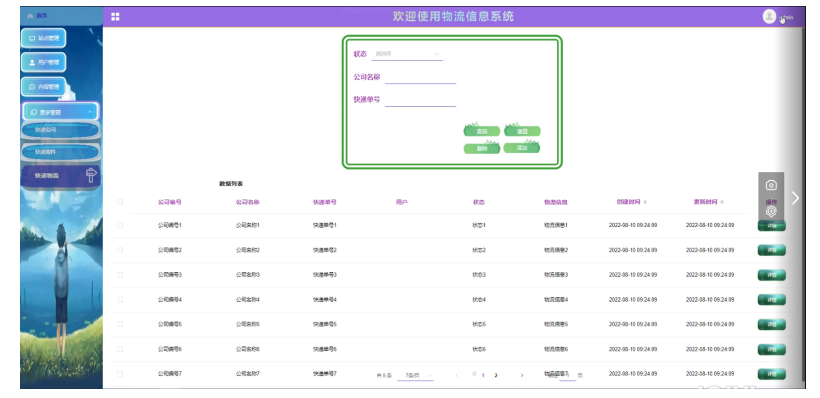The height and width of the screenshot is (398, 820).
Task: Click the right-pointing arrow at screen edge
Action: 795,198
